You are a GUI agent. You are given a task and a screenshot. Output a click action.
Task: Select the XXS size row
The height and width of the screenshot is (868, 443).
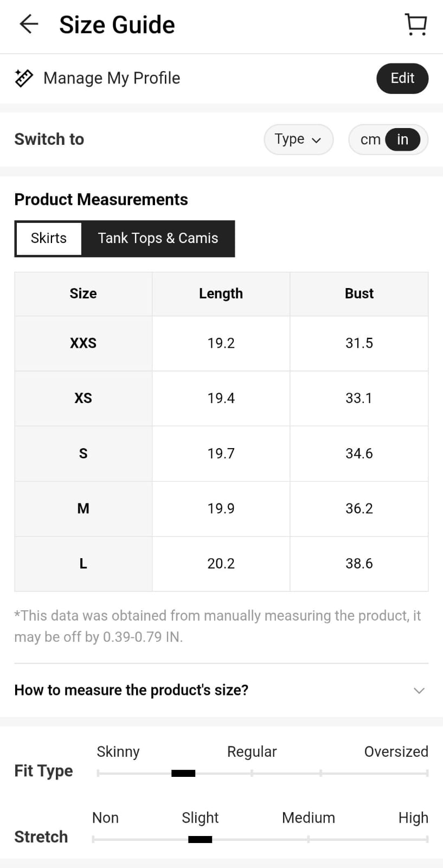pos(83,343)
